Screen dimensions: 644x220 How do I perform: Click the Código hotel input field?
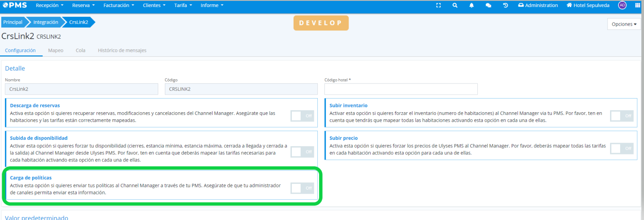[401, 89]
